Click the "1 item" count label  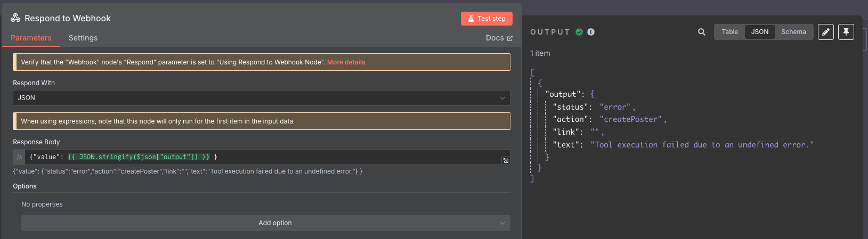point(540,53)
